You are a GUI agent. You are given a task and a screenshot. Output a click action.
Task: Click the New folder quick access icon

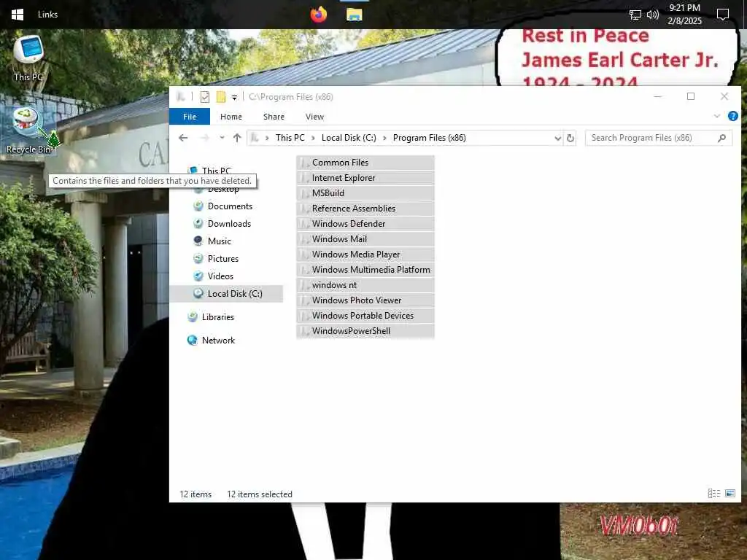coord(221,97)
